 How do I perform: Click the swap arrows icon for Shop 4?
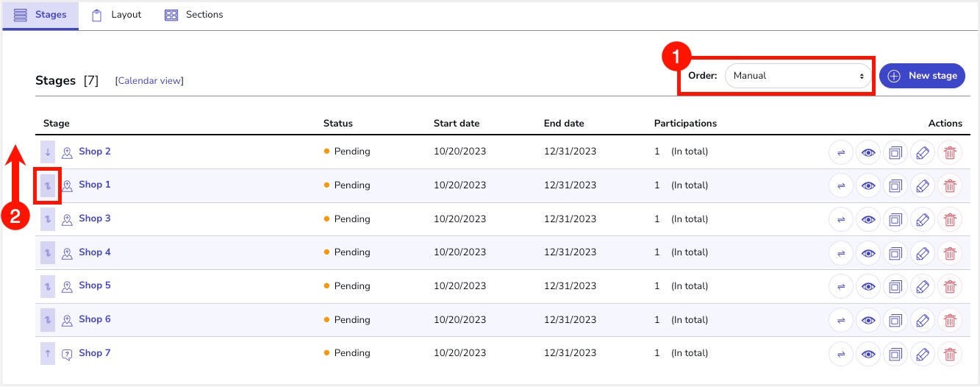(x=840, y=253)
